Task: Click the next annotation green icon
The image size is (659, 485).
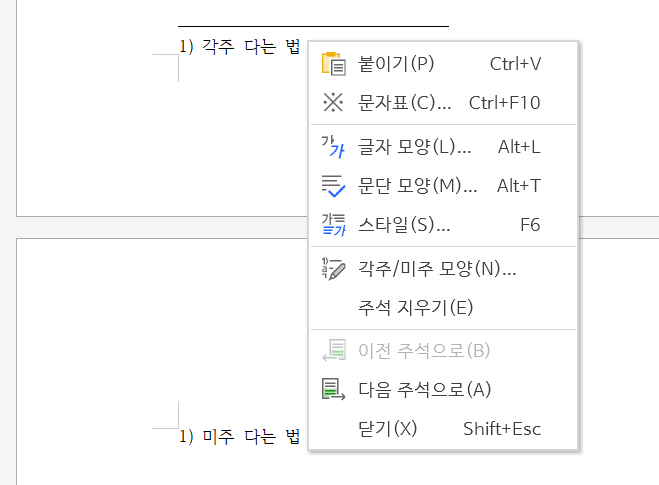Action: pyautogui.click(x=334, y=389)
